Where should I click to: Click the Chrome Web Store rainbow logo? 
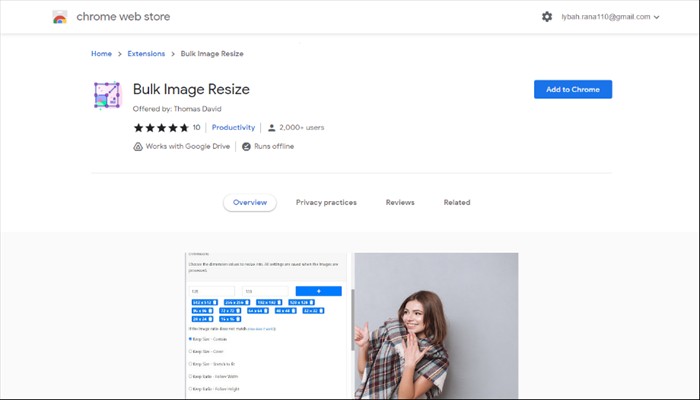[59, 17]
